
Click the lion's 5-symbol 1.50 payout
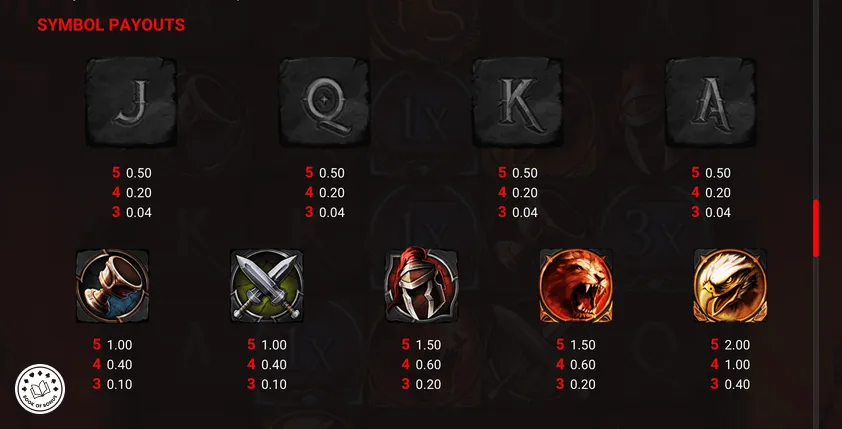tap(583, 345)
